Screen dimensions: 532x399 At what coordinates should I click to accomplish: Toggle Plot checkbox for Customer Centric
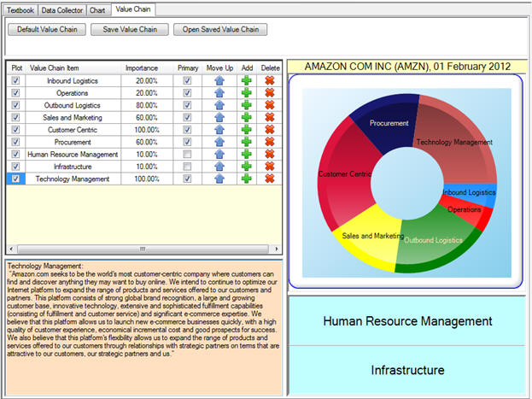tap(15, 129)
